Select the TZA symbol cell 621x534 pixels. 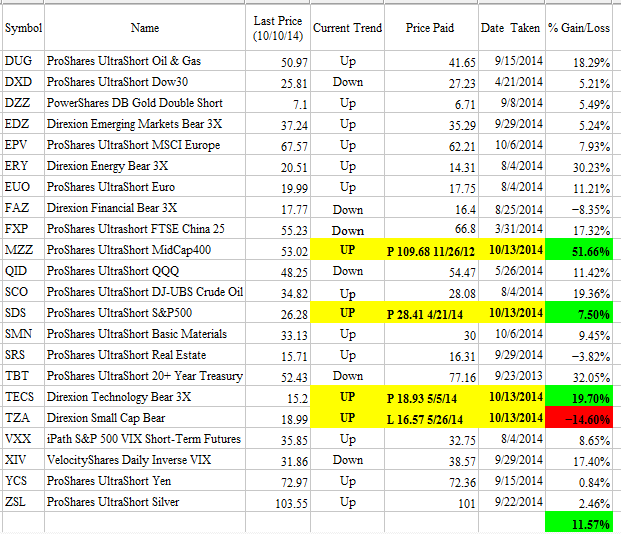23,418
